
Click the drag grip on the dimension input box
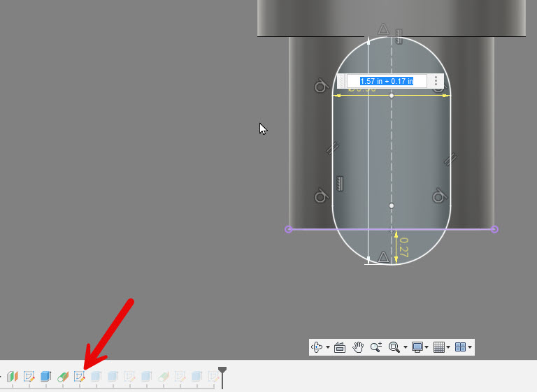pyautogui.click(x=341, y=81)
